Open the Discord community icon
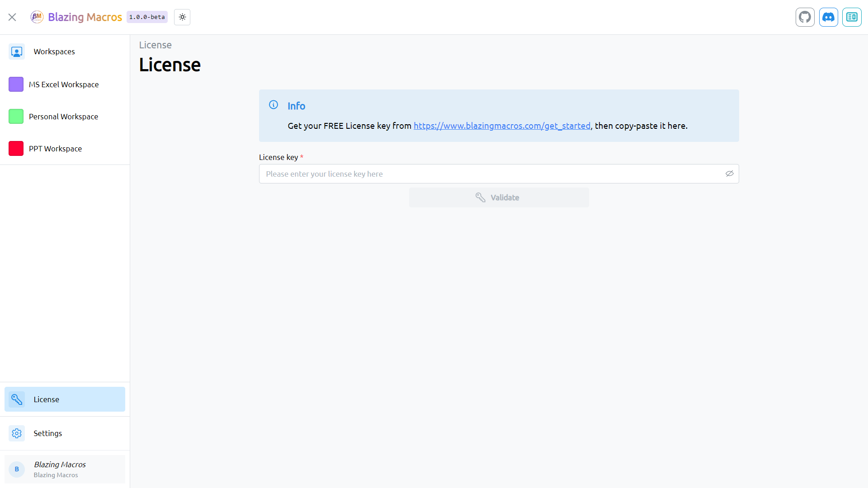The height and width of the screenshot is (488, 868). (829, 17)
